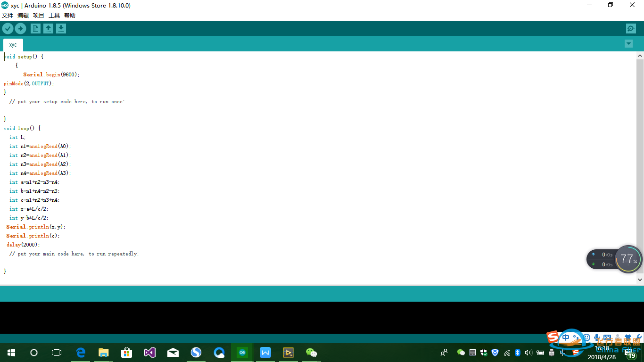Open the Wi-Fi network tray icon

(507, 353)
